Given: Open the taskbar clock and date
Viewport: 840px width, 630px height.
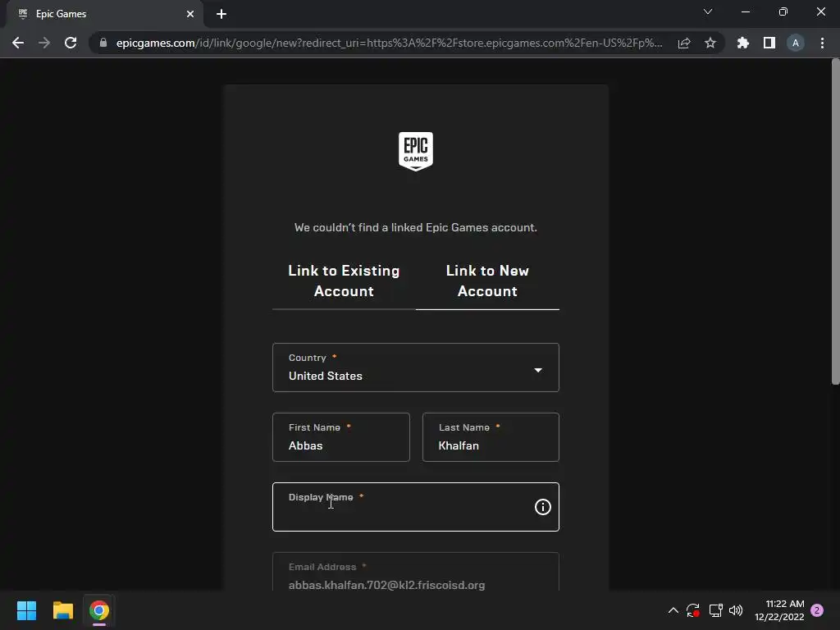Looking at the screenshot, I should coord(779,610).
